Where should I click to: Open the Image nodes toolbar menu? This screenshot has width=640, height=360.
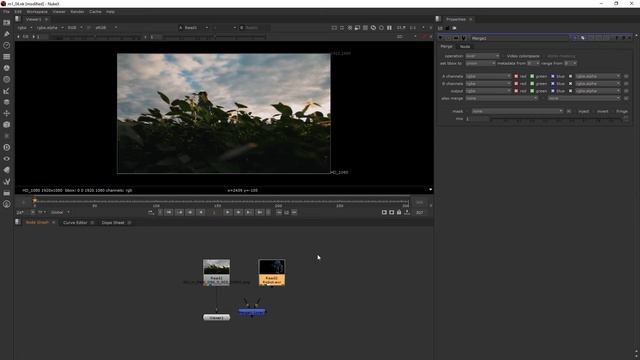[7, 23]
